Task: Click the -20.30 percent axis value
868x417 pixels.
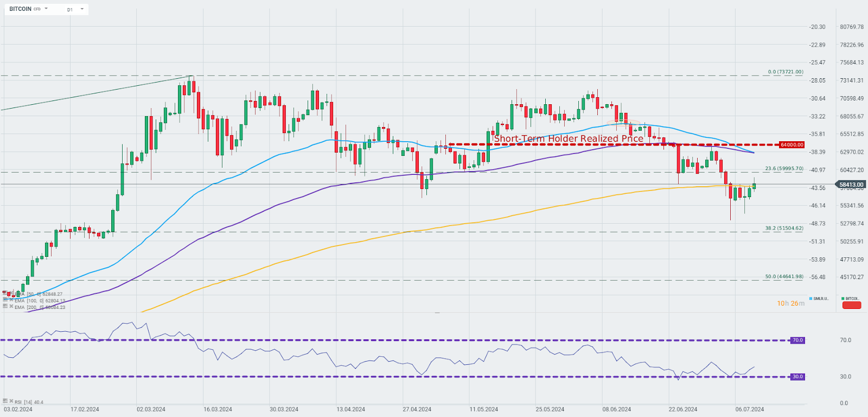Action: (x=818, y=27)
